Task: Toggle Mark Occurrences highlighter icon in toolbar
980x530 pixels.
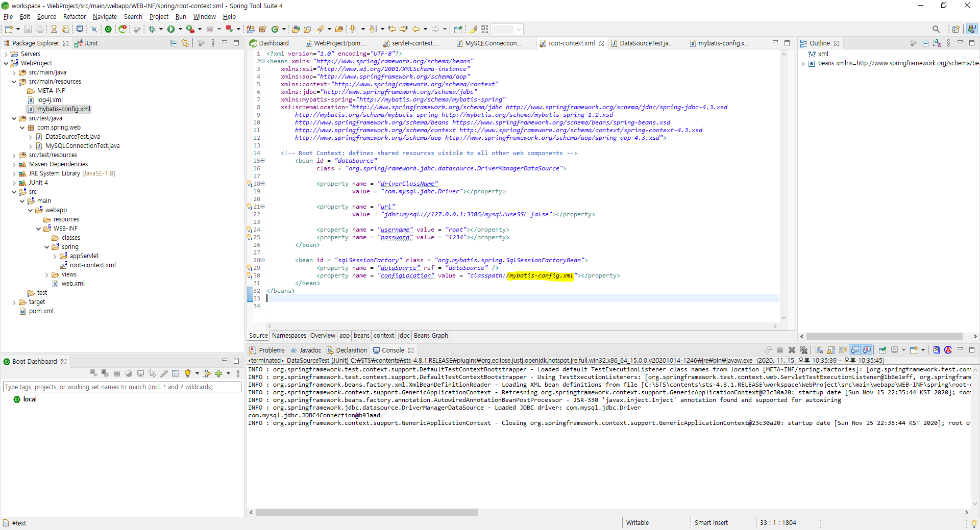Action: [x=473, y=29]
